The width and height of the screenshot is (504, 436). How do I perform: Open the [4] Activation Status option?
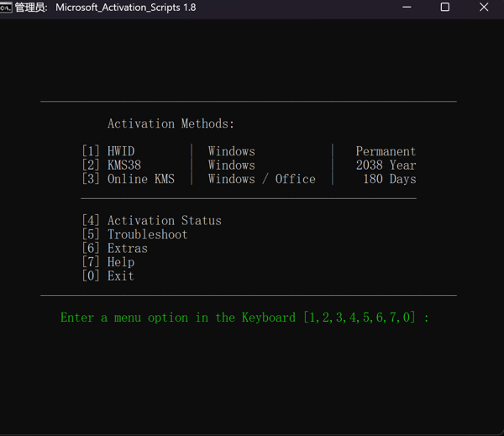[x=151, y=221]
